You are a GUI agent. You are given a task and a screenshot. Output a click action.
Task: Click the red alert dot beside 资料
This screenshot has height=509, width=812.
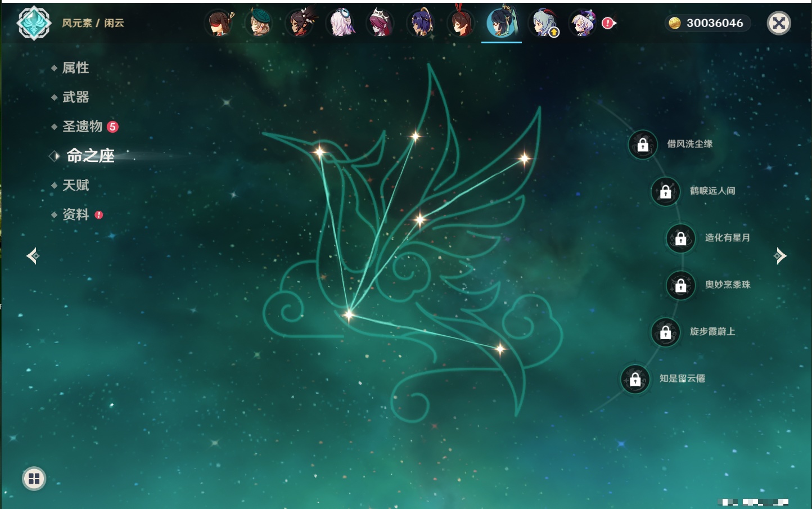pos(99,215)
